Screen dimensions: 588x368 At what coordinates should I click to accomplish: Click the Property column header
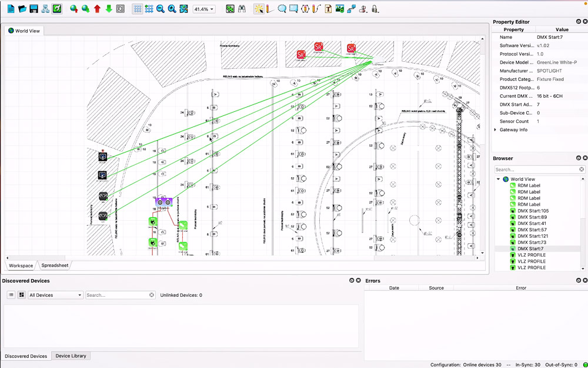(514, 29)
